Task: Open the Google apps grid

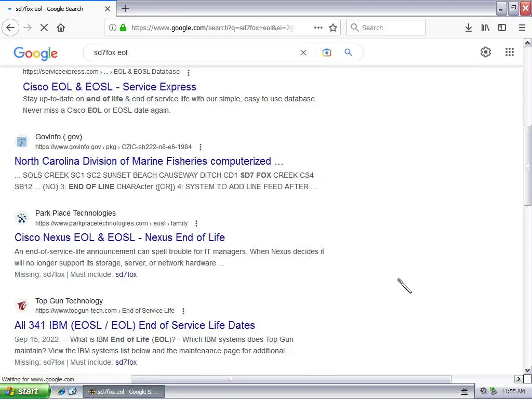Action: click(x=510, y=52)
